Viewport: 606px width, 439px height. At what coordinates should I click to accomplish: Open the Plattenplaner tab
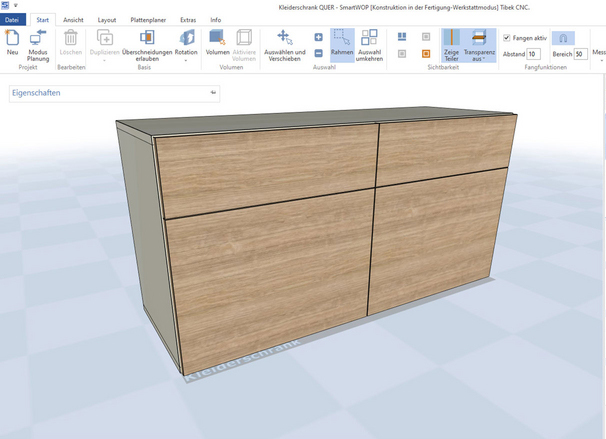(x=148, y=20)
